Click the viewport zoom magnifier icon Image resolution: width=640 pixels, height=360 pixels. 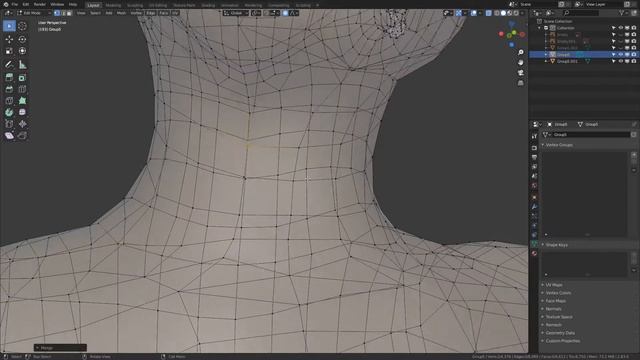click(x=520, y=52)
